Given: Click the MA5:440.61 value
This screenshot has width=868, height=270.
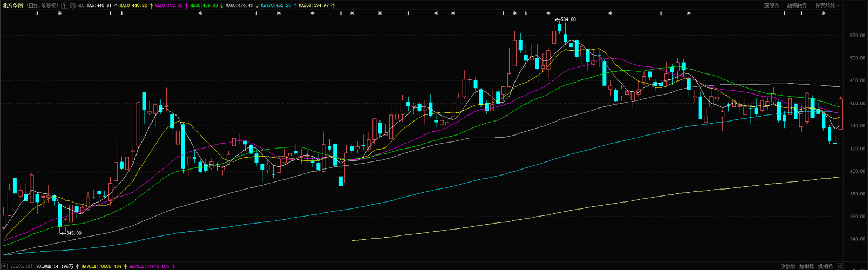Looking at the screenshot, I should pyautogui.click(x=99, y=5).
